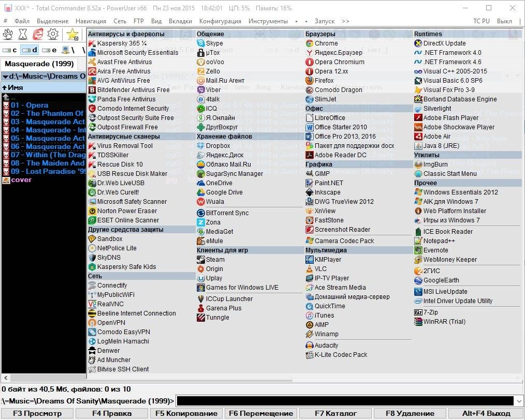This screenshot has height=420, width=525.
Task: Click the F4 Правка button
Action: pos(111,413)
